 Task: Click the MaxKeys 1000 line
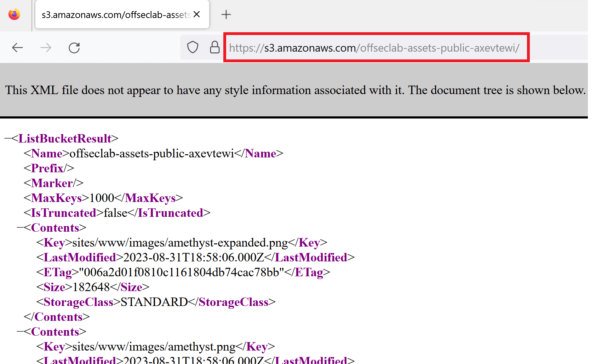click(x=103, y=198)
